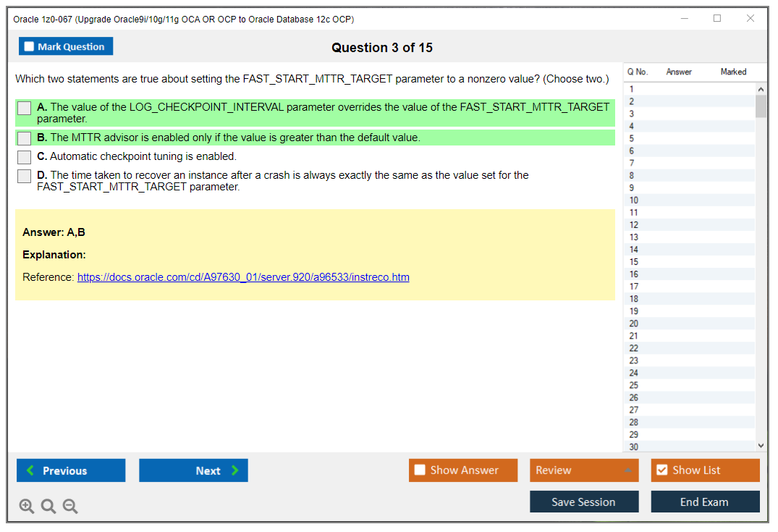Click the middle magnifier search icon
Screen dimensions: 778x532
point(48,506)
